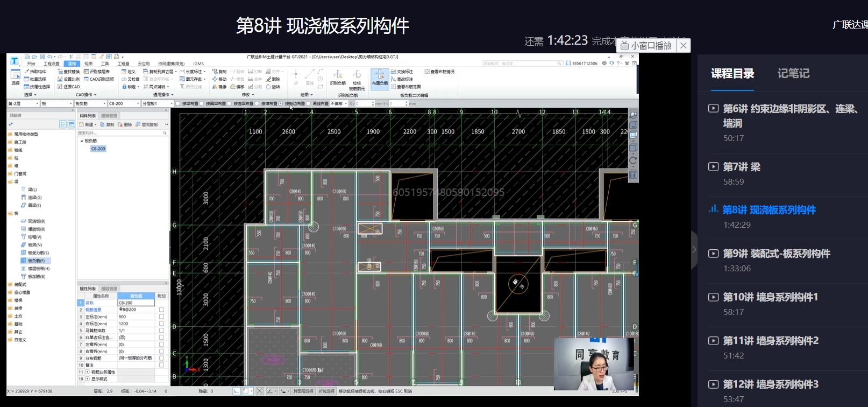868x407 pixels.
Task: Switch to the 工程量 ribbon tab
Action: [x=123, y=64]
